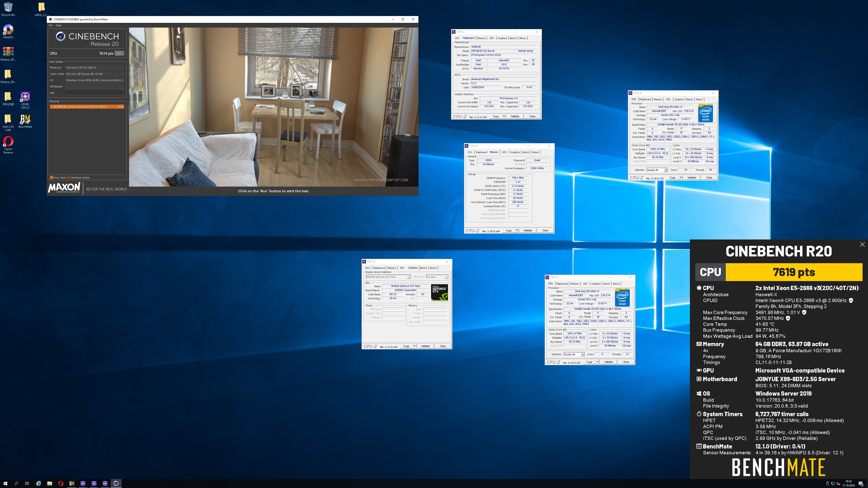Expand Tools arrow in Socket #1 CPU-Z window
The height and width of the screenshot is (488, 868).
(x=680, y=178)
